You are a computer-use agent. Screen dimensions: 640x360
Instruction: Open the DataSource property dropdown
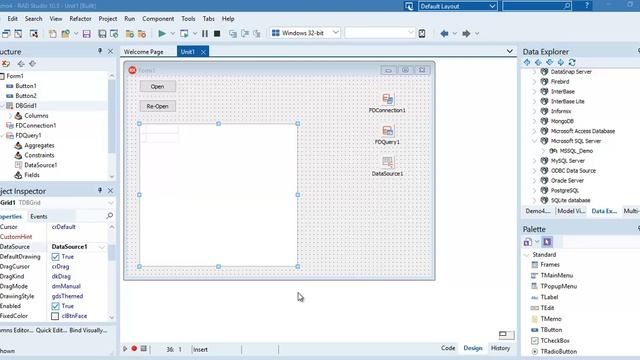tap(102, 247)
